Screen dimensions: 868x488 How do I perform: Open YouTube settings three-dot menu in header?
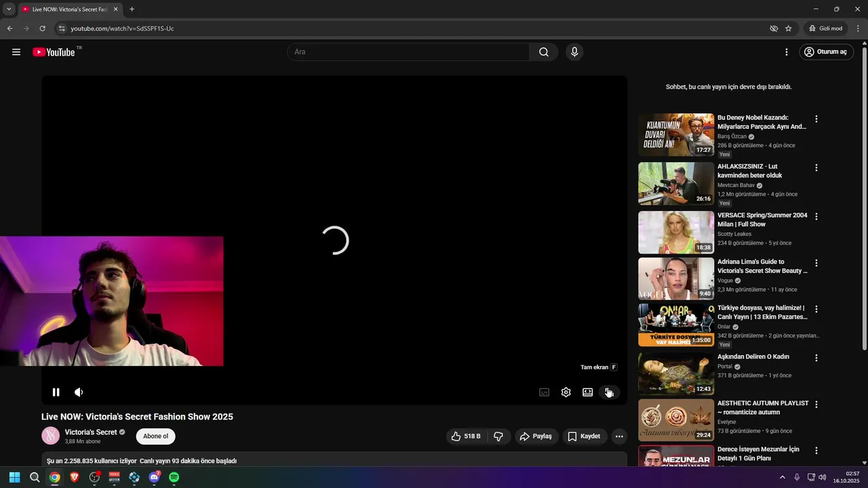(x=787, y=52)
